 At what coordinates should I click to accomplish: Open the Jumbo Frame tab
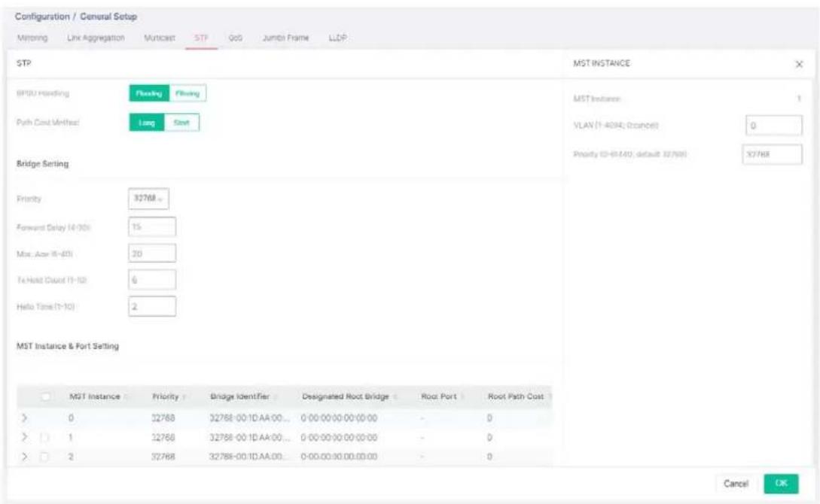285,38
